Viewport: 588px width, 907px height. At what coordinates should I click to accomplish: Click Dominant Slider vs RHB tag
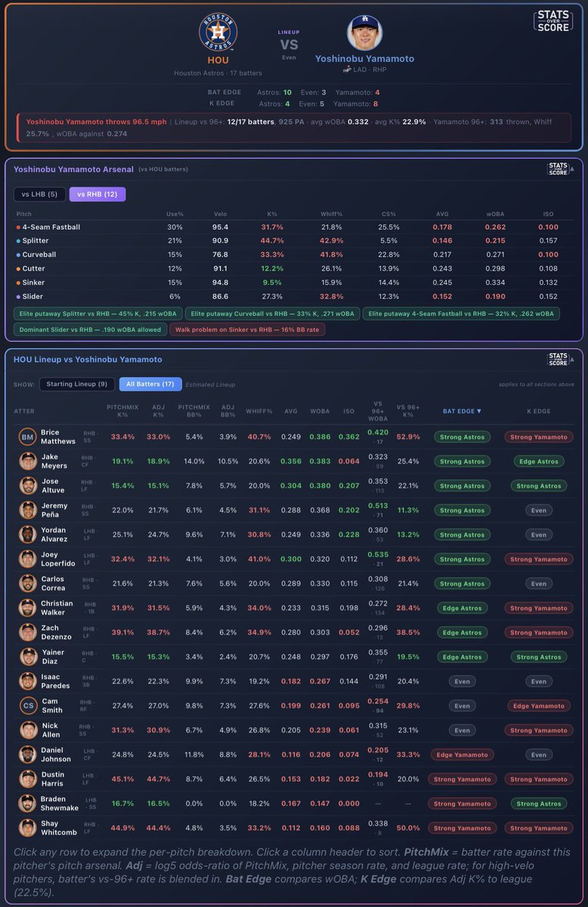point(89,330)
